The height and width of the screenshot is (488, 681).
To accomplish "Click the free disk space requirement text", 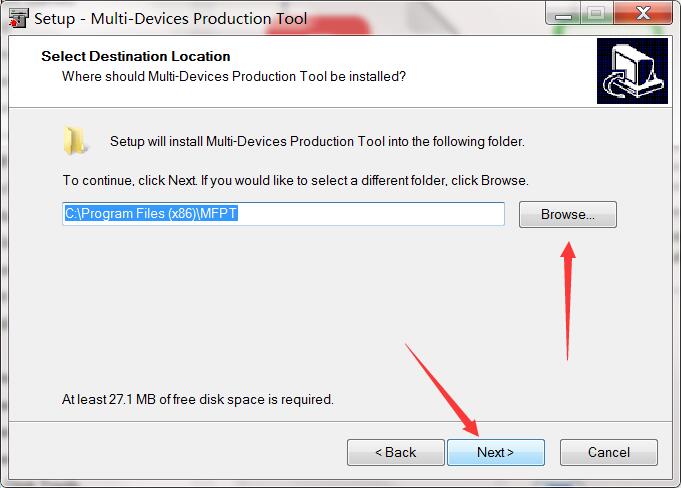I will click(198, 399).
